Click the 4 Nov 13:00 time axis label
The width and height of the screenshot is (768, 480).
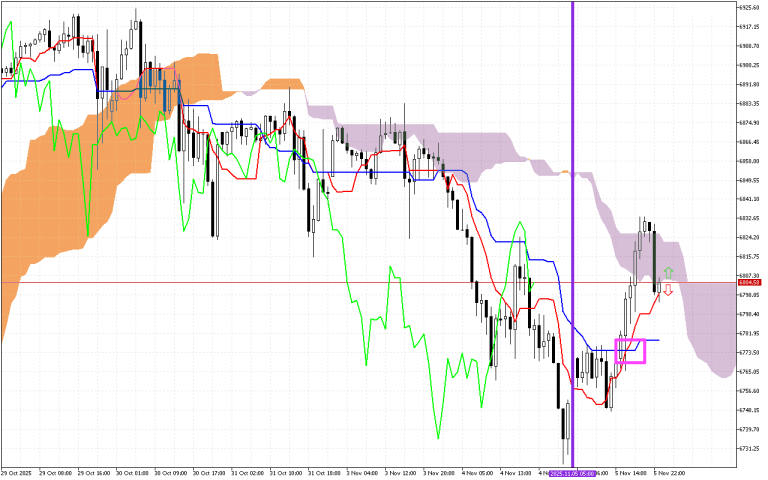(x=515, y=474)
